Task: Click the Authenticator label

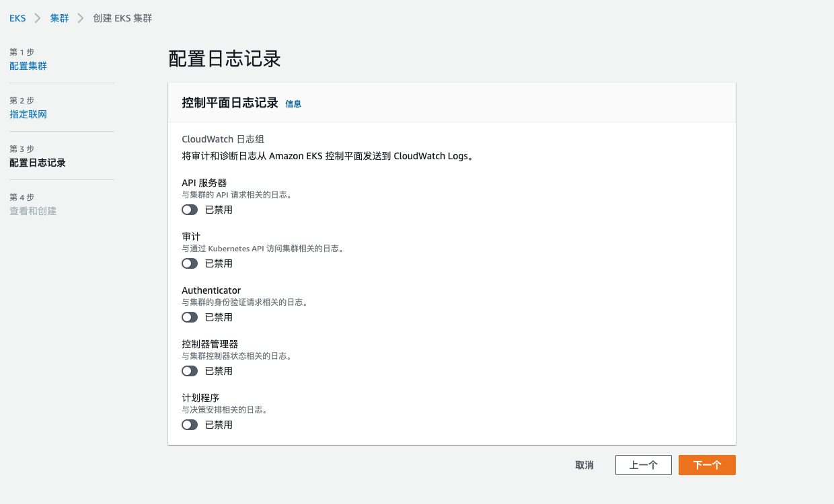Action: click(211, 290)
